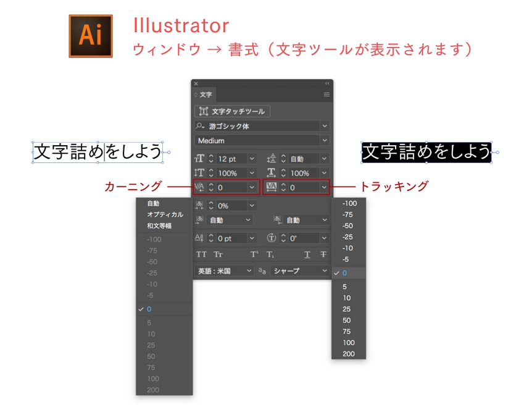Collapse panel using double-arrow icon
This screenshot has width=532, height=407.
(x=327, y=83)
